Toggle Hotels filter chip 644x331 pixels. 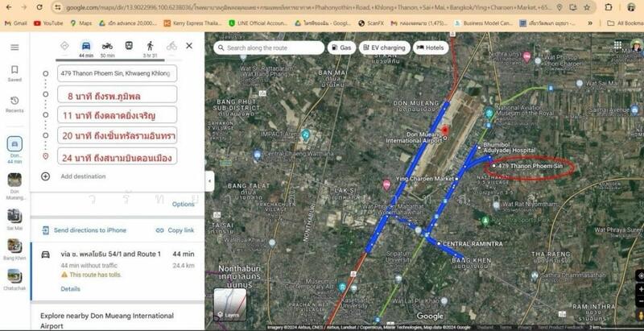tap(431, 48)
